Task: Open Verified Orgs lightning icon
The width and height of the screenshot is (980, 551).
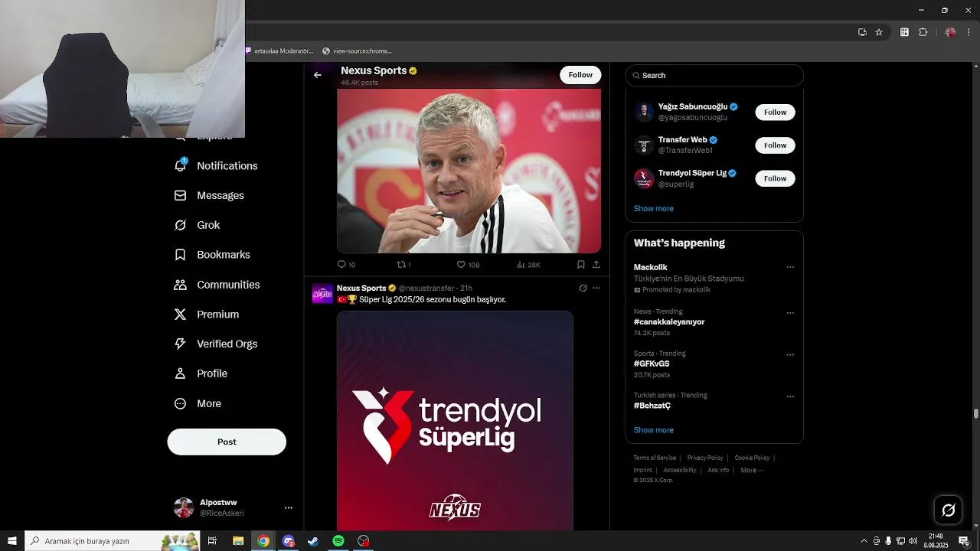Action: (x=181, y=344)
